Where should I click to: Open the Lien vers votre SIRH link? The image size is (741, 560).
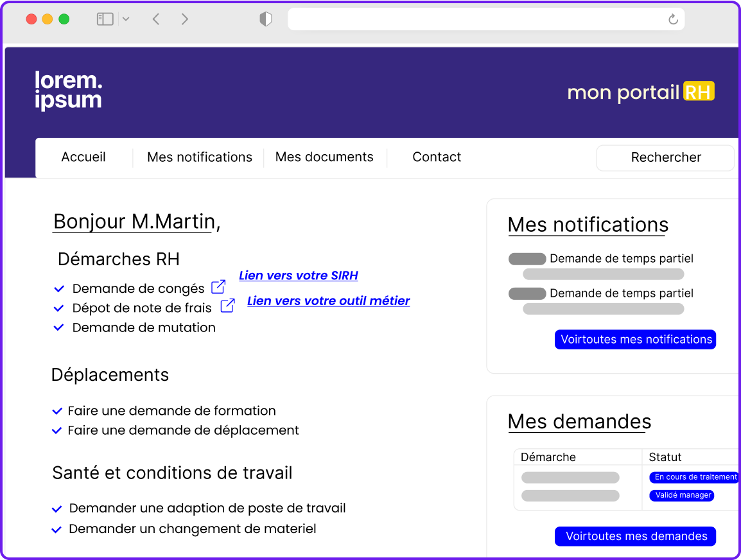(x=298, y=275)
